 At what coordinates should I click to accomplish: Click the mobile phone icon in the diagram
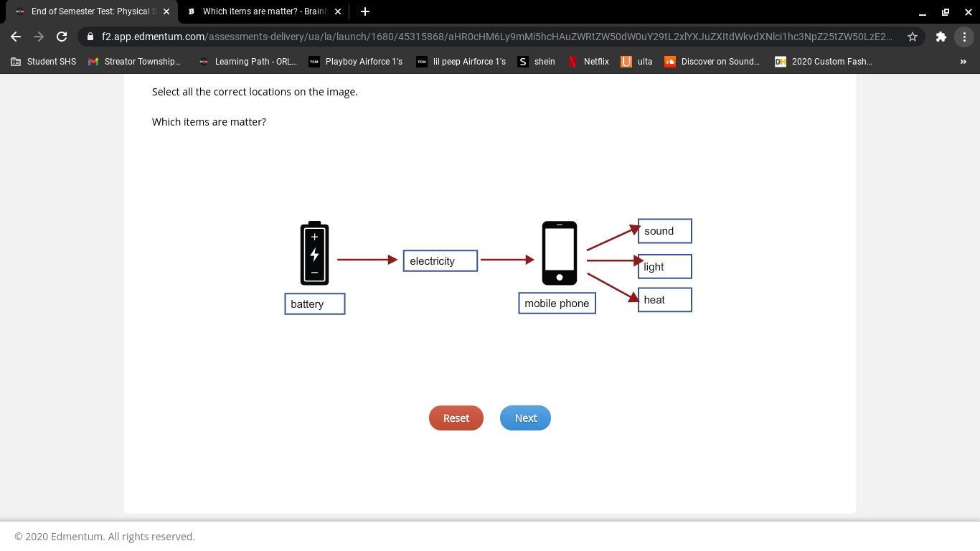click(x=560, y=253)
